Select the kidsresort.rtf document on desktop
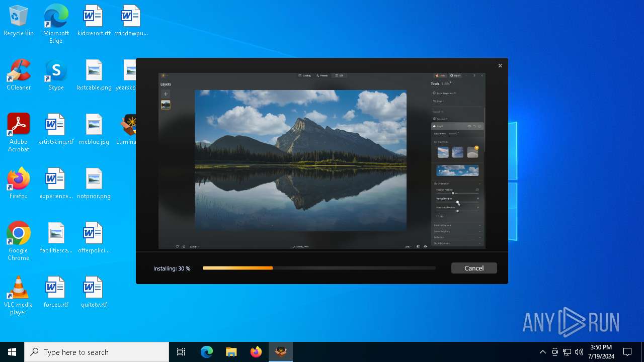This screenshot has height=362, width=644. (x=94, y=21)
